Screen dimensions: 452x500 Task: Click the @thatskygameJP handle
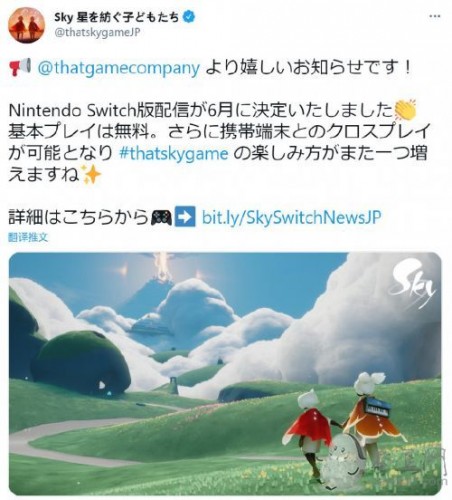[x=97, y=33]
